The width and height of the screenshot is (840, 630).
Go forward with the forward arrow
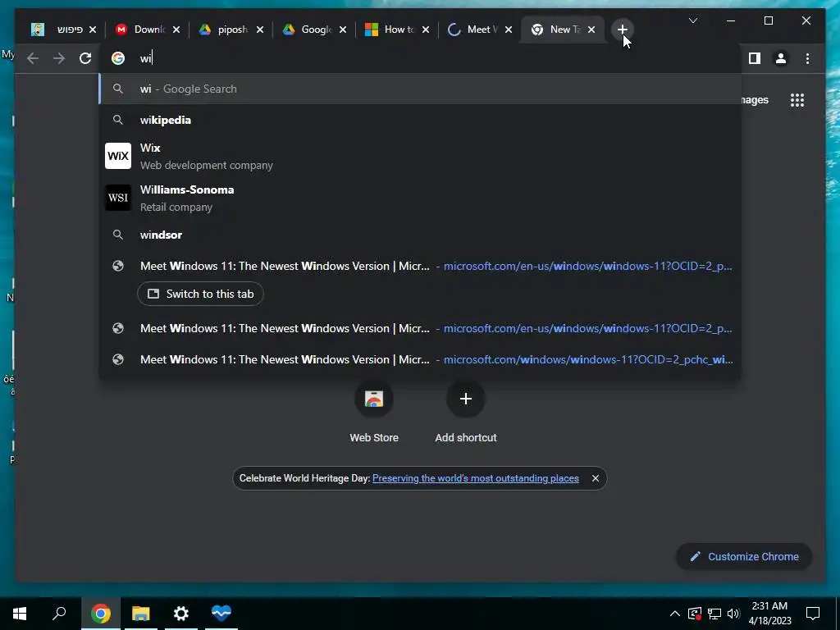pyautogui.click(x=59, y=58)
